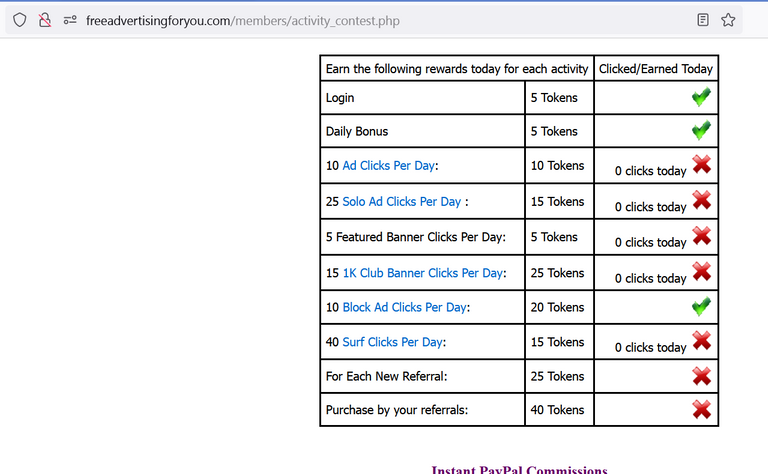Click the tracking protection shield icon

tap(20, 21)
